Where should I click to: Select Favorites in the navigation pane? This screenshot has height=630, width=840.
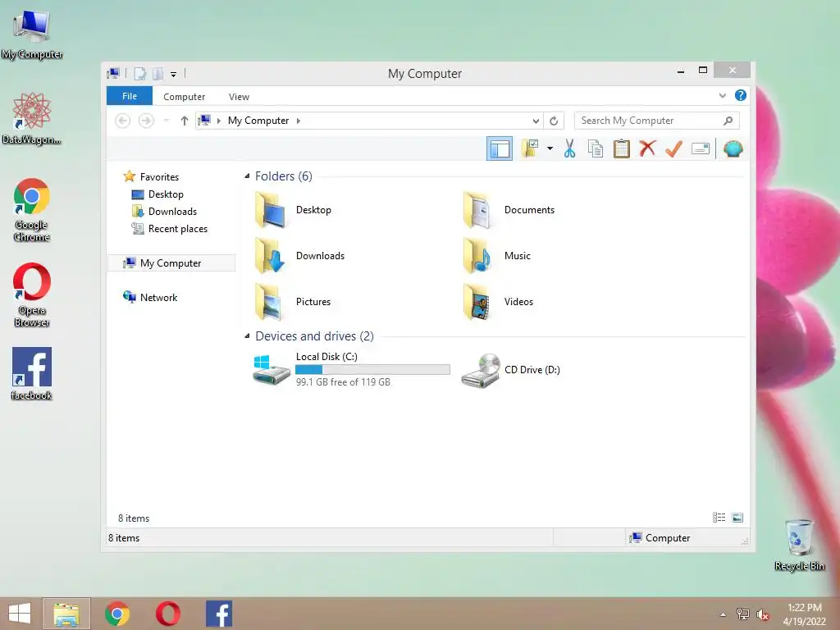pyautogui.click(x=159, y=177)
